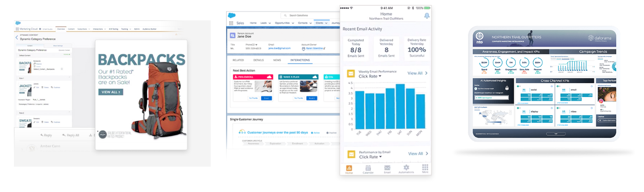The image size is (644, 192).
Task: Select the Details tab on Jane Doe
Action: 258,60
